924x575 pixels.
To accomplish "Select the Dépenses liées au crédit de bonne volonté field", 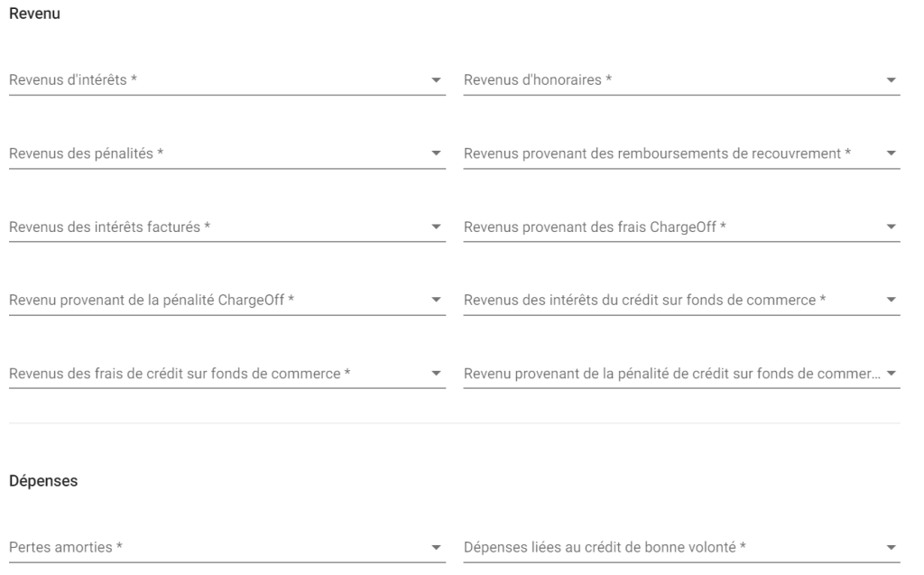I will pyautogui.click(x=682, y=547).
